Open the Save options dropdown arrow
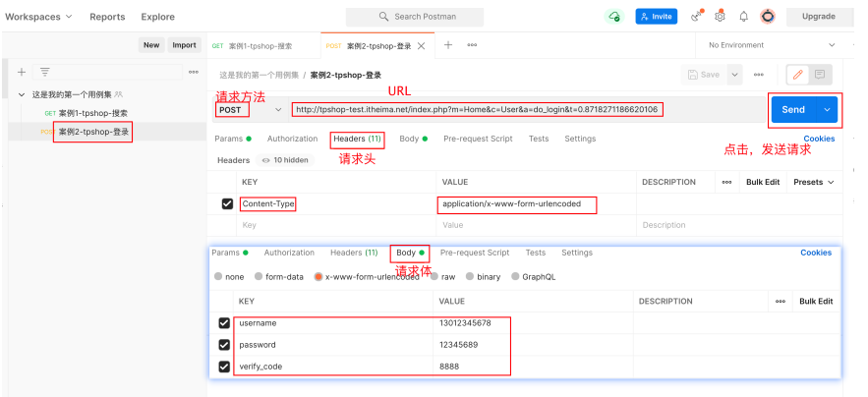The height and width of the screenshot is (397, 868). click(x=734, y=75)
